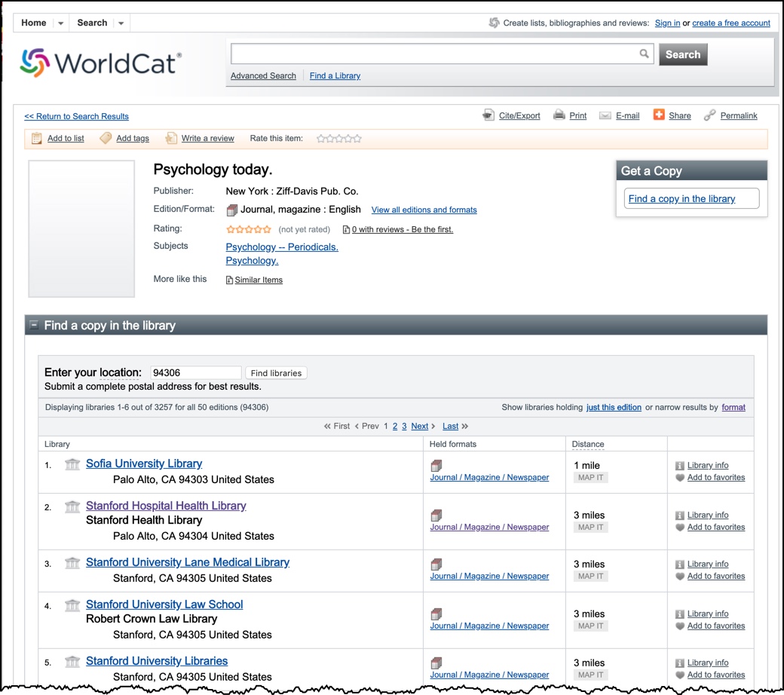The height and width of the screenshot is (695, 784).
Task: Open the Home menu
Action: coord(33,23)
